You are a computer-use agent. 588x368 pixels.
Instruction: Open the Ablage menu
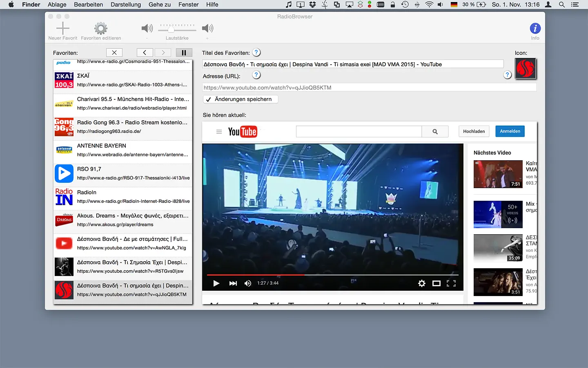57,4
